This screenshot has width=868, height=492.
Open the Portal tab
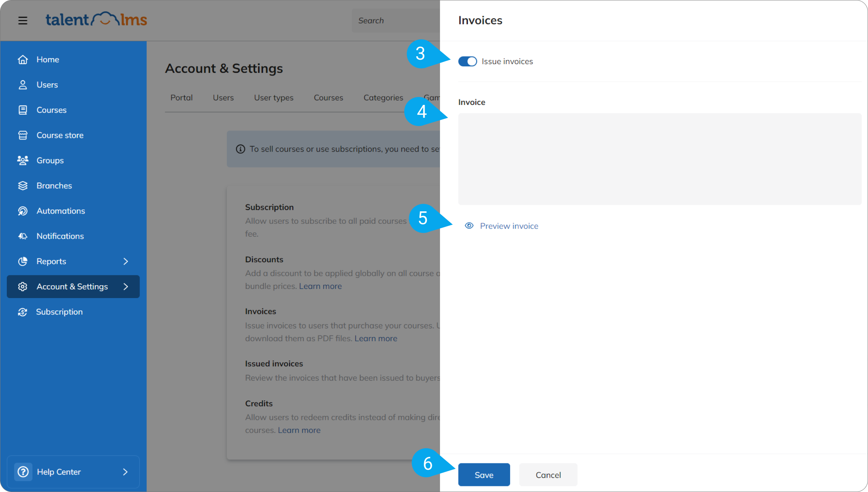point(181,98)
